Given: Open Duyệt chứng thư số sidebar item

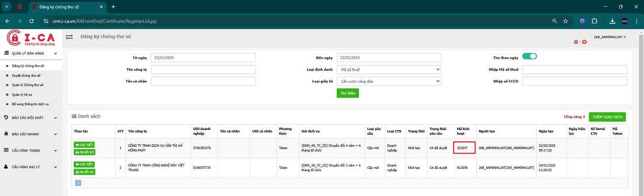Looking at the screenshot, I should coord(26,76).
